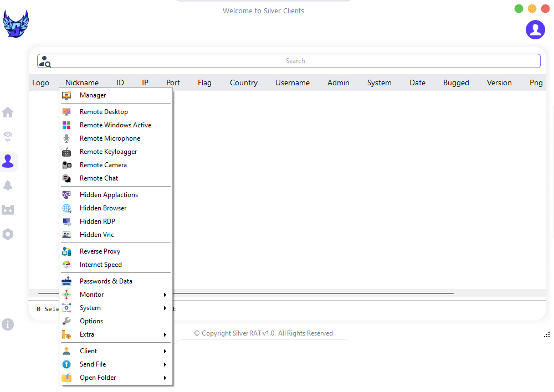
Task: Open the info icon at the sidebar bottom
Action: 8,324
